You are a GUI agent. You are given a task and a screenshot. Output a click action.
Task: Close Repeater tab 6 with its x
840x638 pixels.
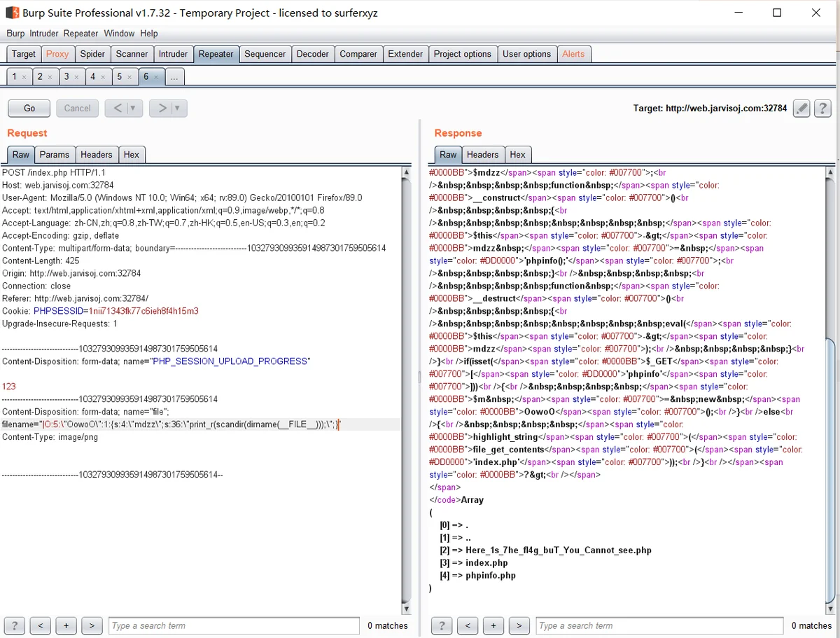[155, 77]
